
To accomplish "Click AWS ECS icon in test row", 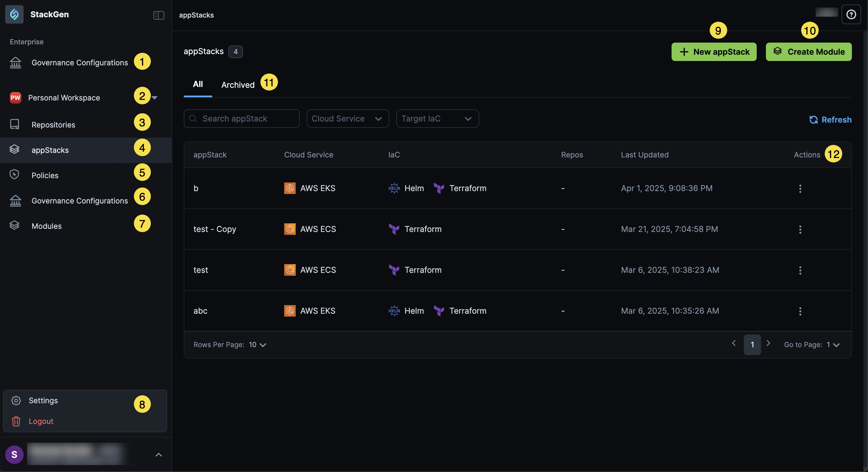I will pos(290,270).
